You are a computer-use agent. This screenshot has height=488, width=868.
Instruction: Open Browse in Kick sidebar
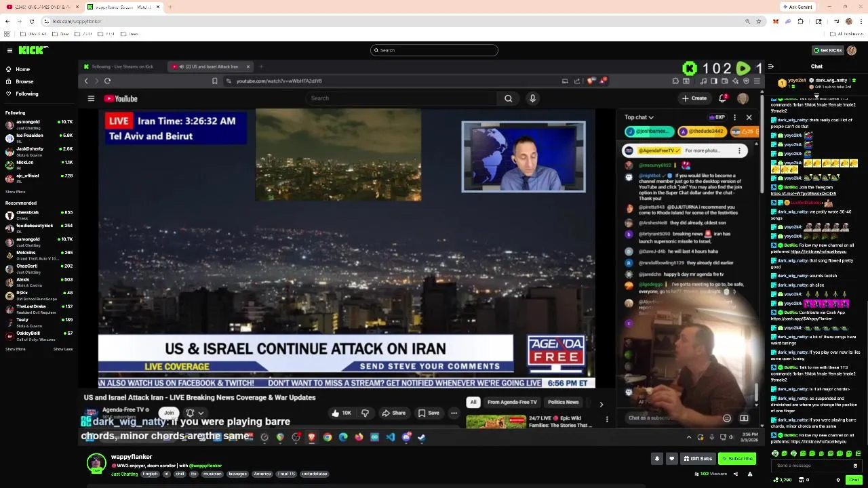tap(24, 81)
